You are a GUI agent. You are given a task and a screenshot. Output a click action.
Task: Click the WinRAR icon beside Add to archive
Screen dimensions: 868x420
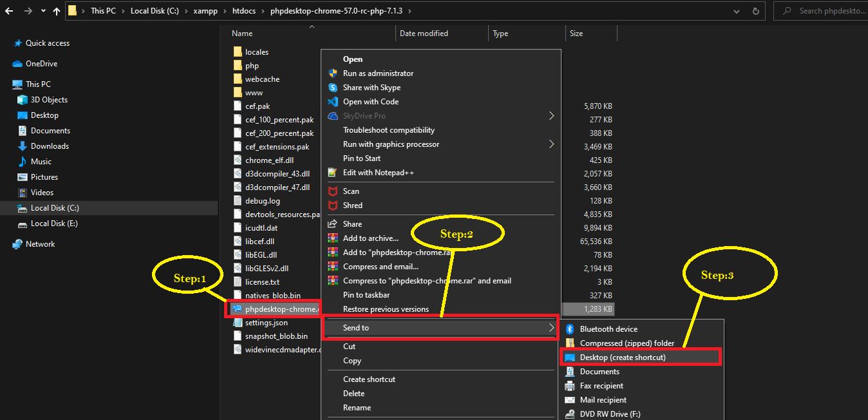tap(333, 238)
